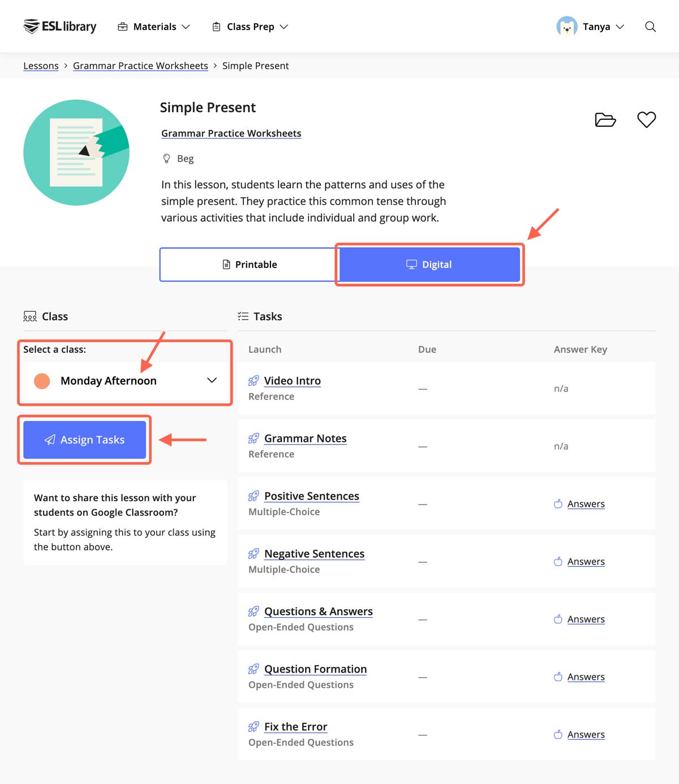Click rocket icon beside Fix the Error

253,727
